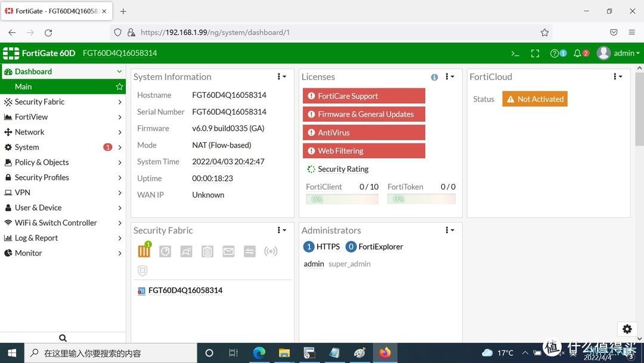Toggle fullscreen mode icon
The width and height of the screenshot is (644, 363).
[535, 54]
